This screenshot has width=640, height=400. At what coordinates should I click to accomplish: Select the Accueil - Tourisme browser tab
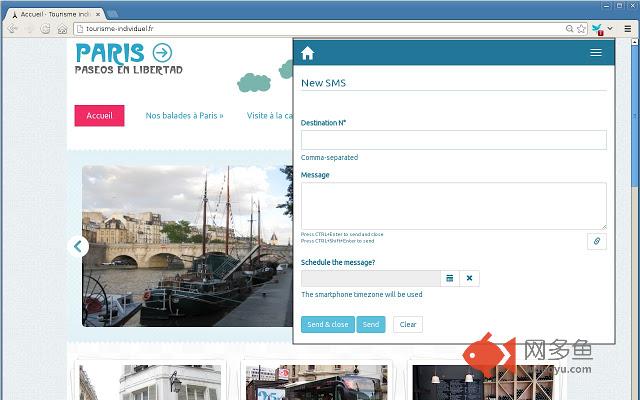pyautogui.click(x=55, y=14)
